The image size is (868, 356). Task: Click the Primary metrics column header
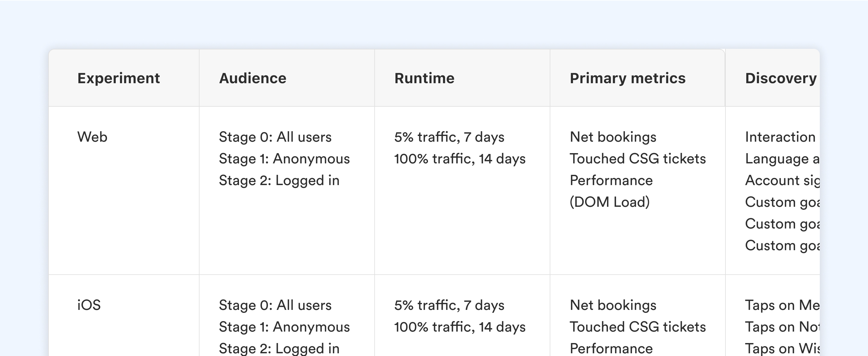pyautogui.click(x=627, y=78)
